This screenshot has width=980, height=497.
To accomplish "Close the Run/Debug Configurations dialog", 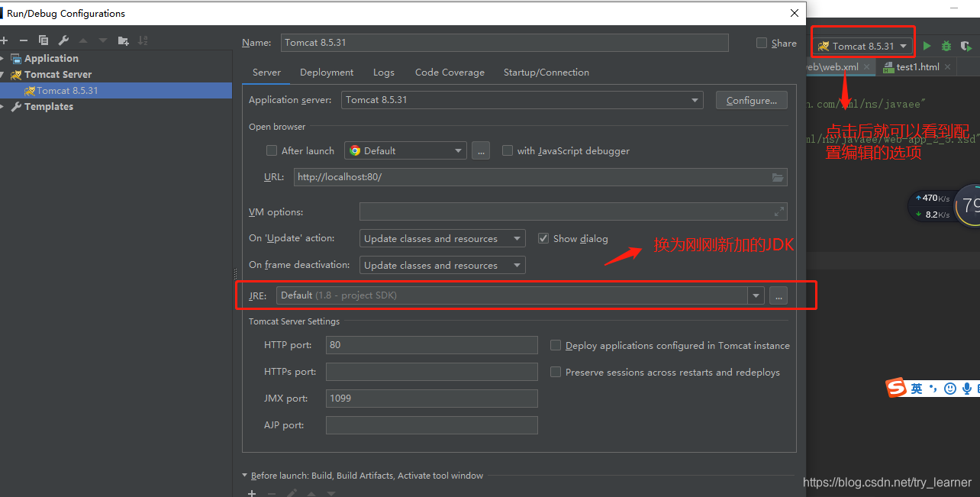I will 795,13.
